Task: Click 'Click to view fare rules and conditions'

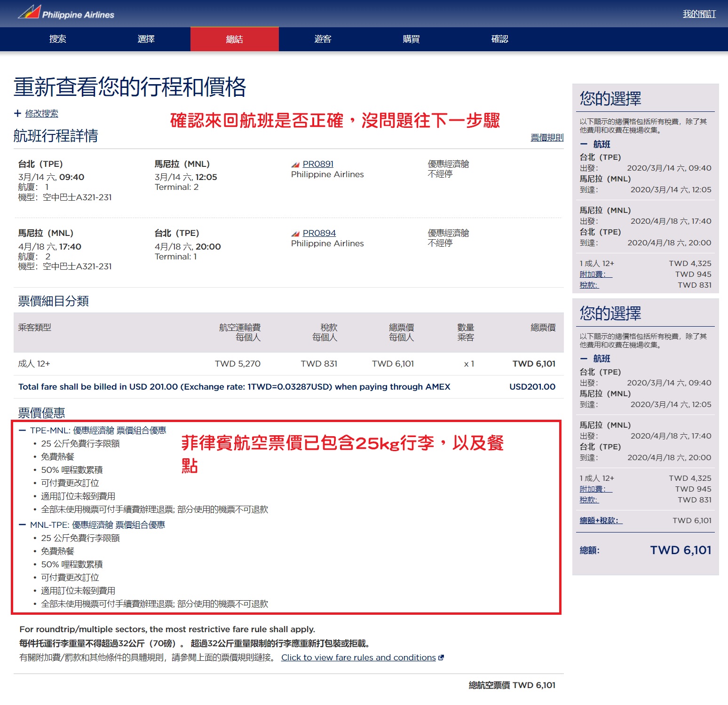Action: pyautogui.click(x=358, y=658)
